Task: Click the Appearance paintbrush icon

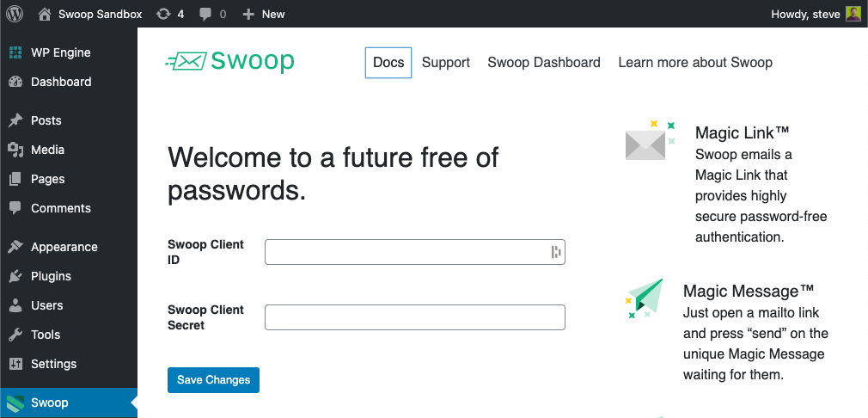Action: [15, 247]
